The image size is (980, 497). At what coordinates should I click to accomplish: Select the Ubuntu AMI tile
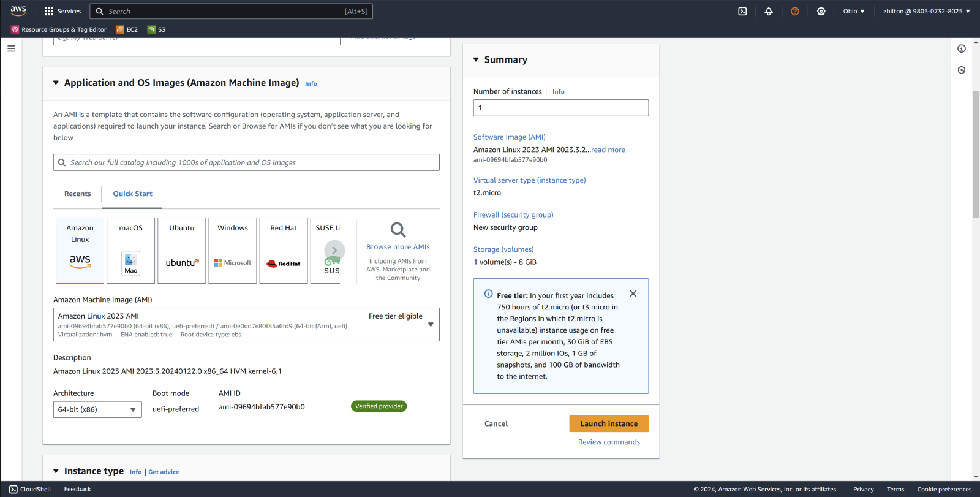(182, 251)
